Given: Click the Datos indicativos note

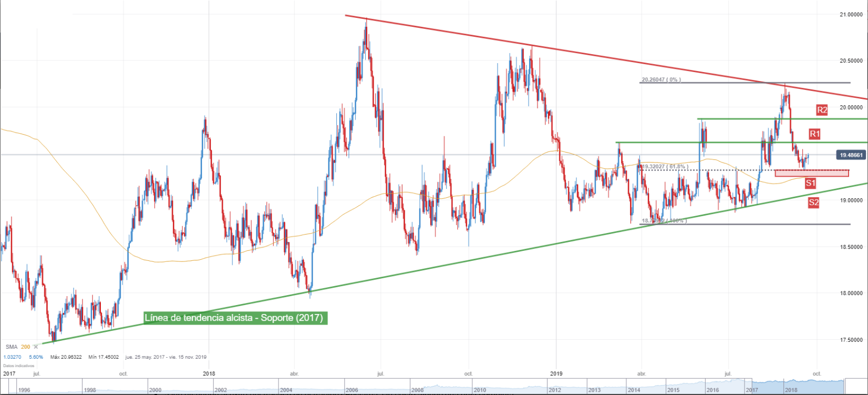Looking at the screenshot, I should [x=19, y=366].
